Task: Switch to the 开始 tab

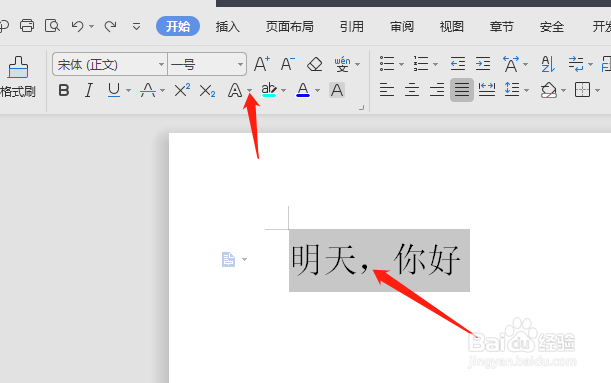Action: click(178, 26)
